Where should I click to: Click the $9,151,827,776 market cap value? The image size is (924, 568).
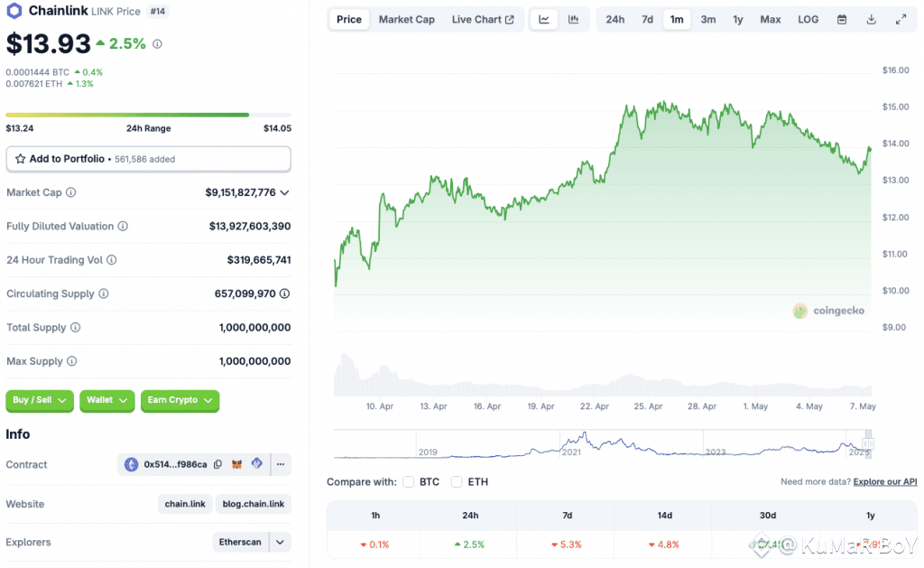point(240,192)
